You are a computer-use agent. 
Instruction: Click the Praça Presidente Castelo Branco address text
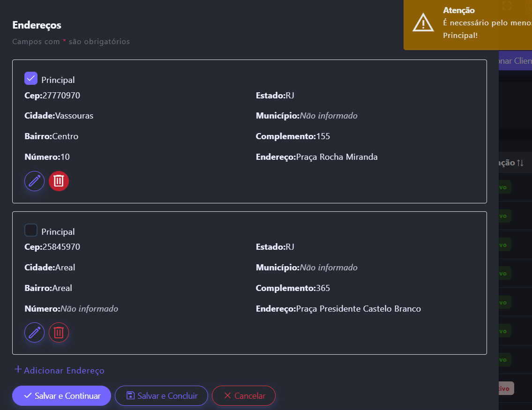[359, 309]
